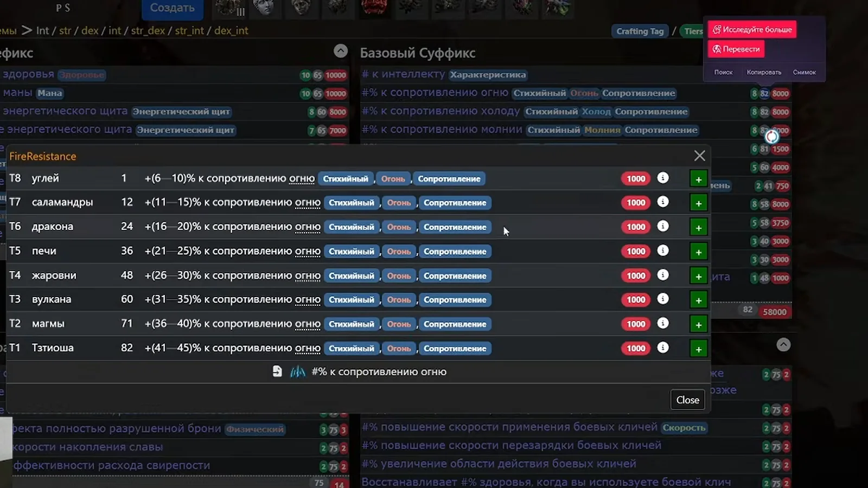868x488 pixels.
Task: Select the str_dex filter link
Action: coord(148,30)
